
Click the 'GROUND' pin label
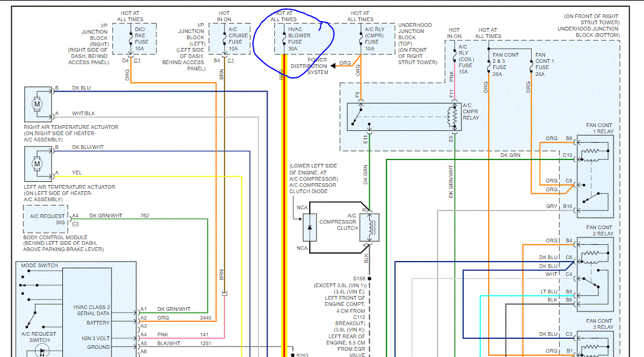98,347
